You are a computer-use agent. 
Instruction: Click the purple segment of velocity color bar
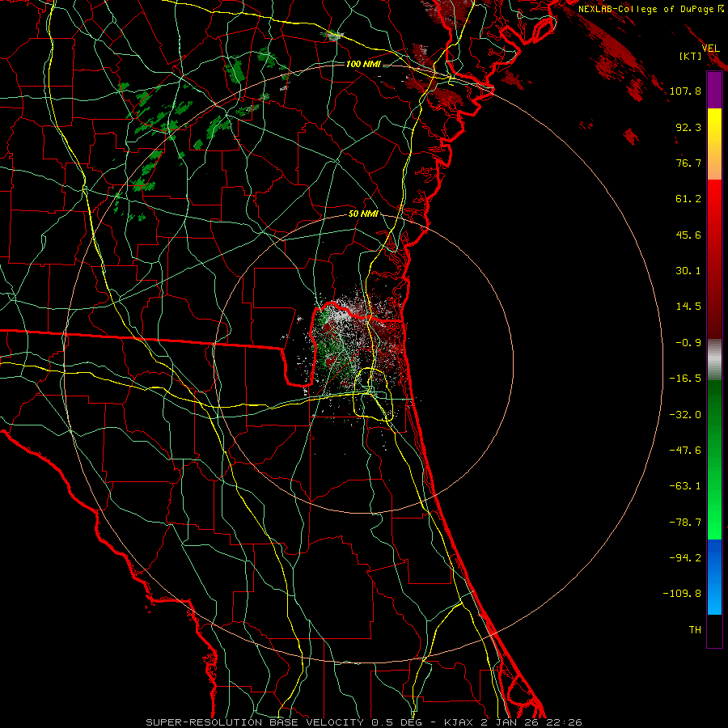pyautogui.click(x=714, y=90)
